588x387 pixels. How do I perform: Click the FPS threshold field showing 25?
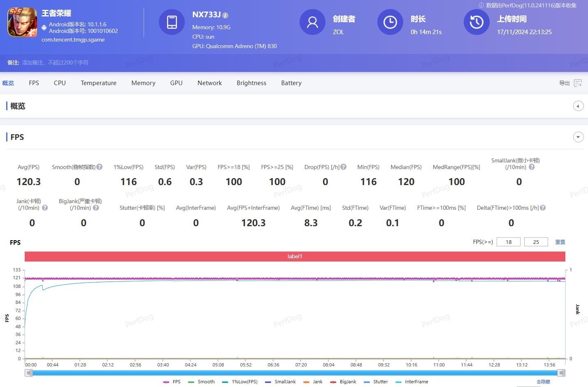click(536, 242)
